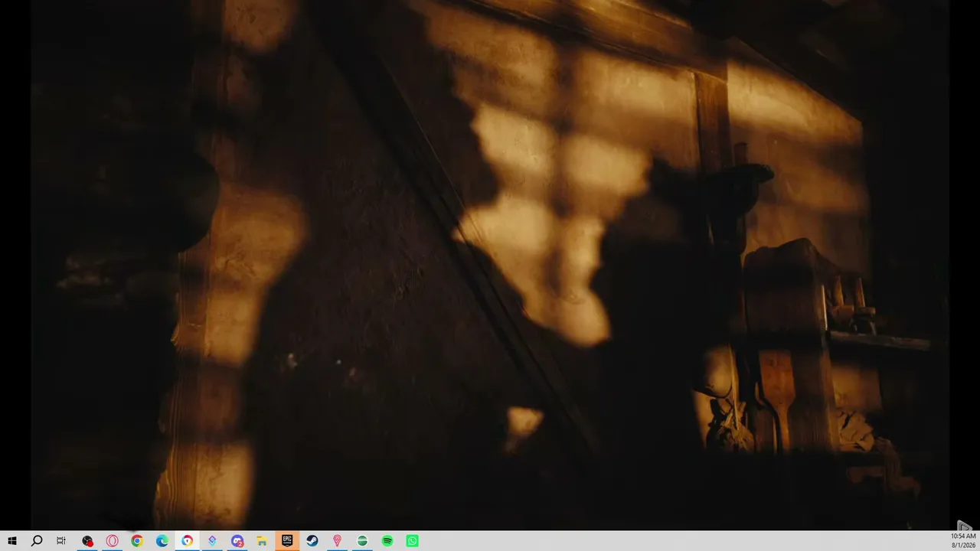Open File Explorer from the taskbar
Image resolution: width=980 pixels, height=551 pixels.
click(262, 541)
